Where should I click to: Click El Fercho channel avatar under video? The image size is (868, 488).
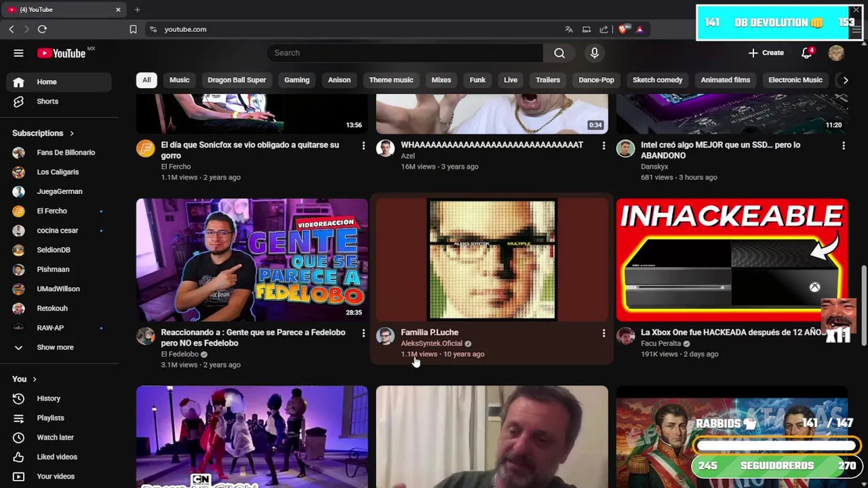pyautogui.click(x=146, y=148)
